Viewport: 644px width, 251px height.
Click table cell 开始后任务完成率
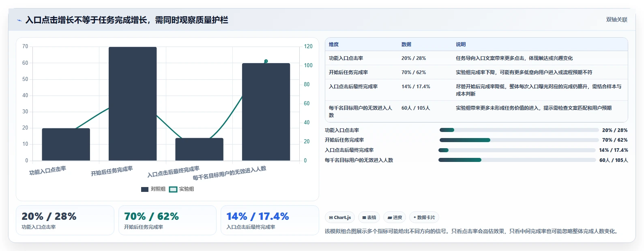(x=348, y=72)
